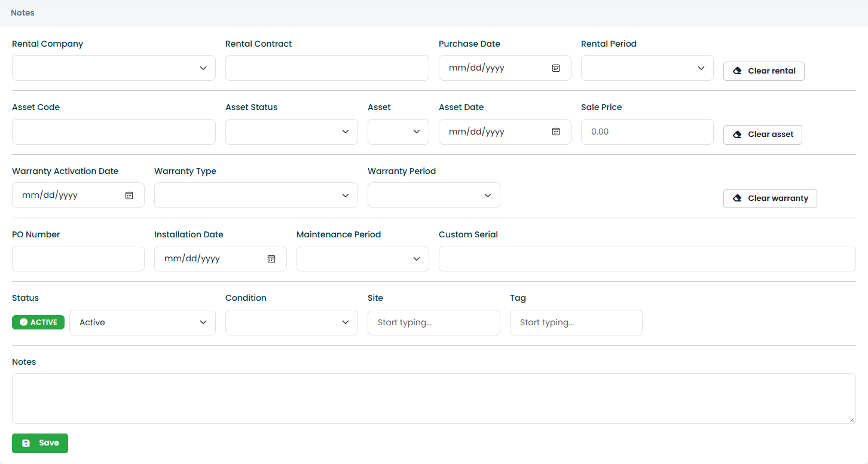Click inside the Notes text area
Screen dimensions: 868x464
click(x=434, y=399)
